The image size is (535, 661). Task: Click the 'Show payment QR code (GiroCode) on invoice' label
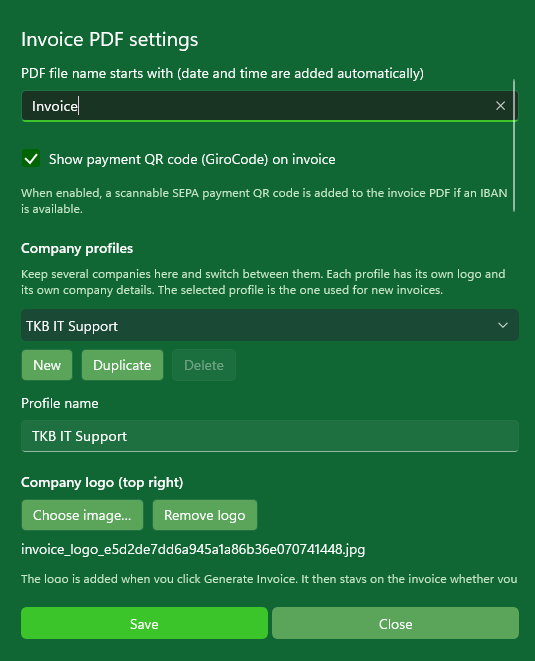coord(192,159)
